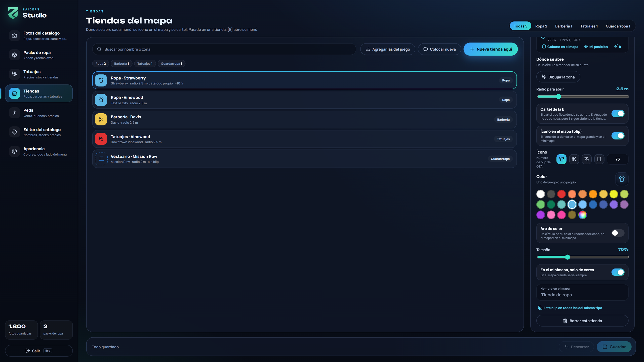Open Editor del catálogo tag icon

(x=14, y=132)
